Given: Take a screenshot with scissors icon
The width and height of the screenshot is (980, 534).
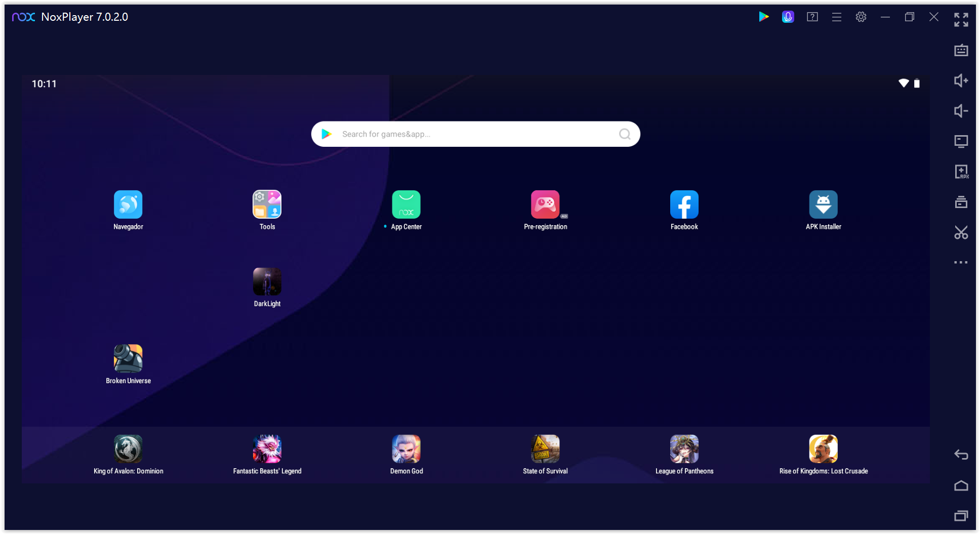Looking at the screenshot, I should [x=961, y=232].
